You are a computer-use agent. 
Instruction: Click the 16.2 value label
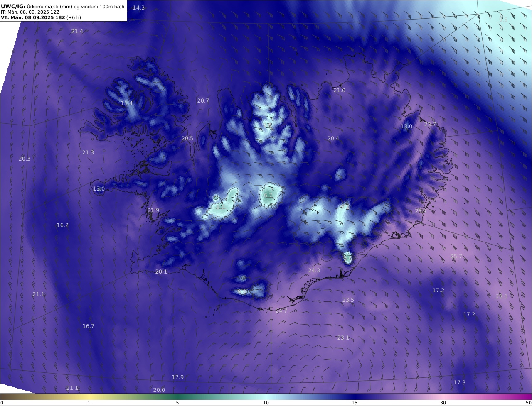(63, 225)
